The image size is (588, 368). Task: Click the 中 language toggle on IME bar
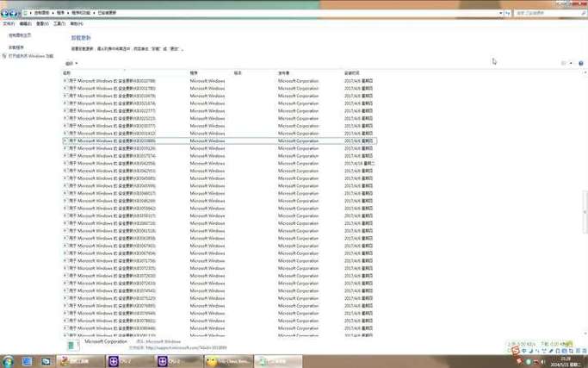[x=524, y=351]
